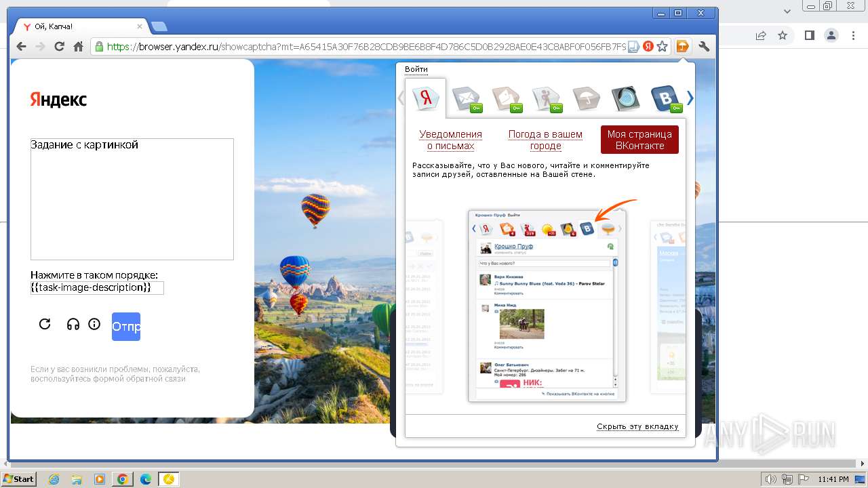Open the Windows Start menu
Viewport: 868px width, 488px height.
(18, 479)
